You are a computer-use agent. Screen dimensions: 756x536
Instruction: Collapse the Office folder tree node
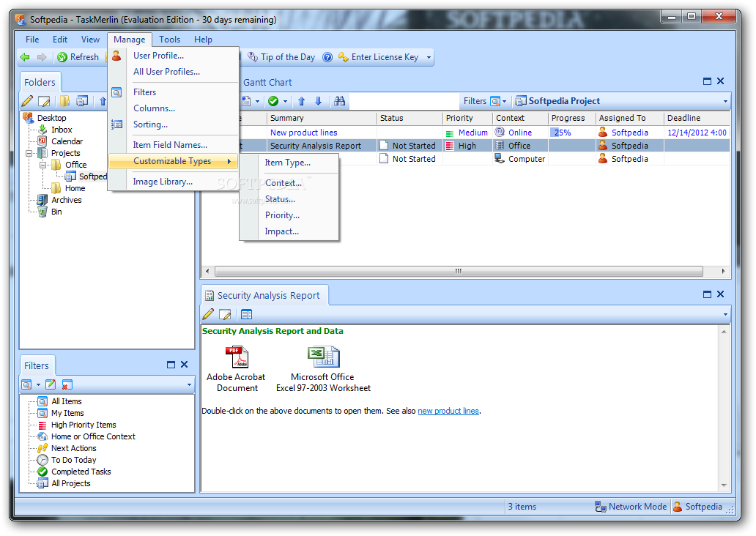click(x=43, y=165)
